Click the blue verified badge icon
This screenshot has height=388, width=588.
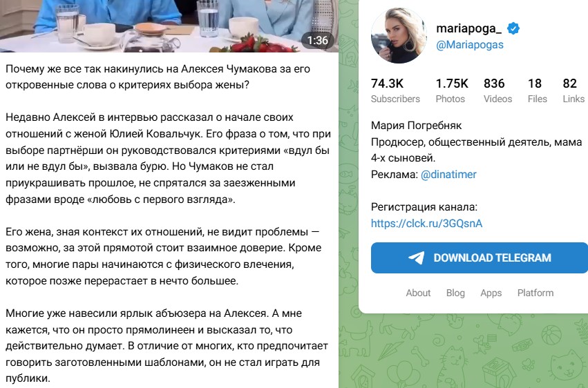coord(513,28)
